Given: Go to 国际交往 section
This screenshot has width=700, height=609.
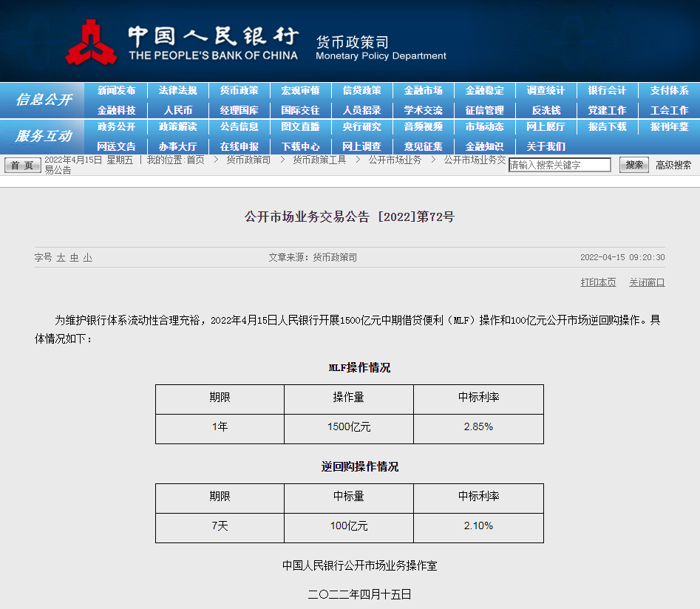Looking at the screenshot, I should [x=300, y=110].
